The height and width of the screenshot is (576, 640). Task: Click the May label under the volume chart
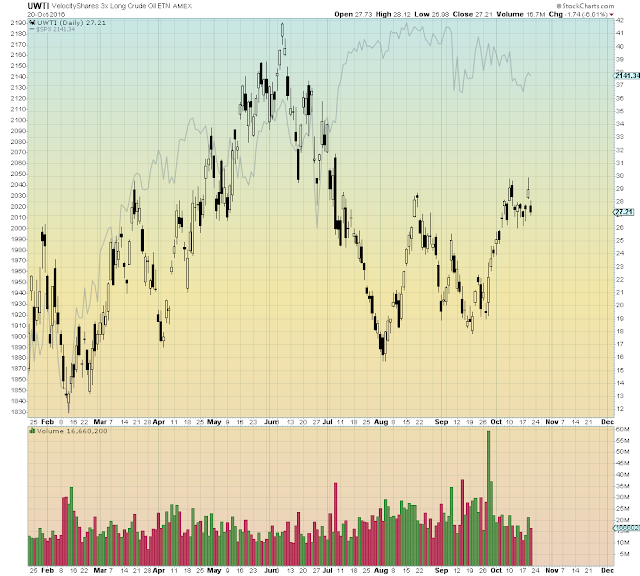point(214,570)
